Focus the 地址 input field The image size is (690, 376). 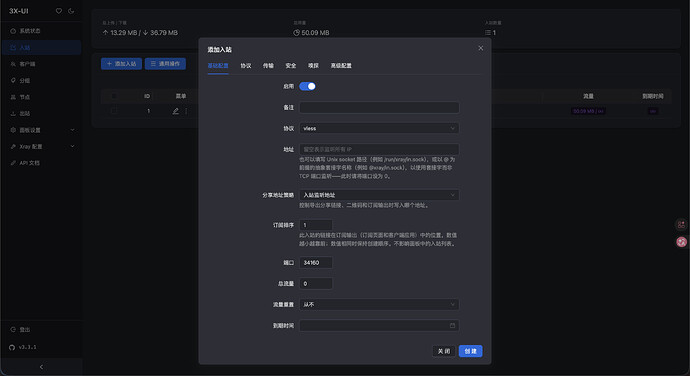379,149
